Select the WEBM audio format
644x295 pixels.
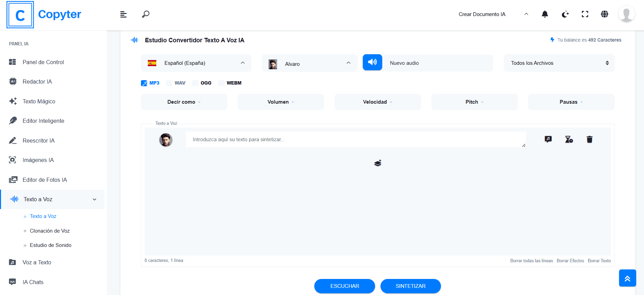(221, 83)
